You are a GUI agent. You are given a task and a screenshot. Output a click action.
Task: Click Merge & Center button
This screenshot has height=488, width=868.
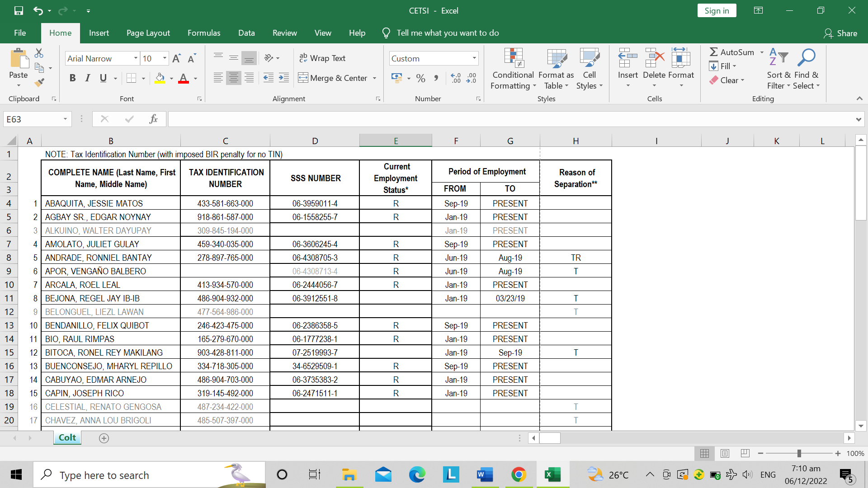[333, 78]
